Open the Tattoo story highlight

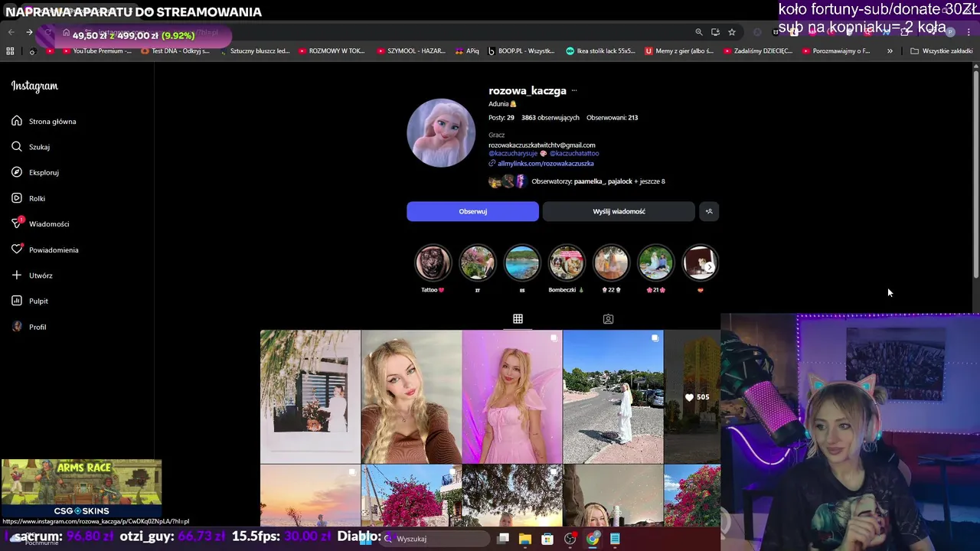433,263
